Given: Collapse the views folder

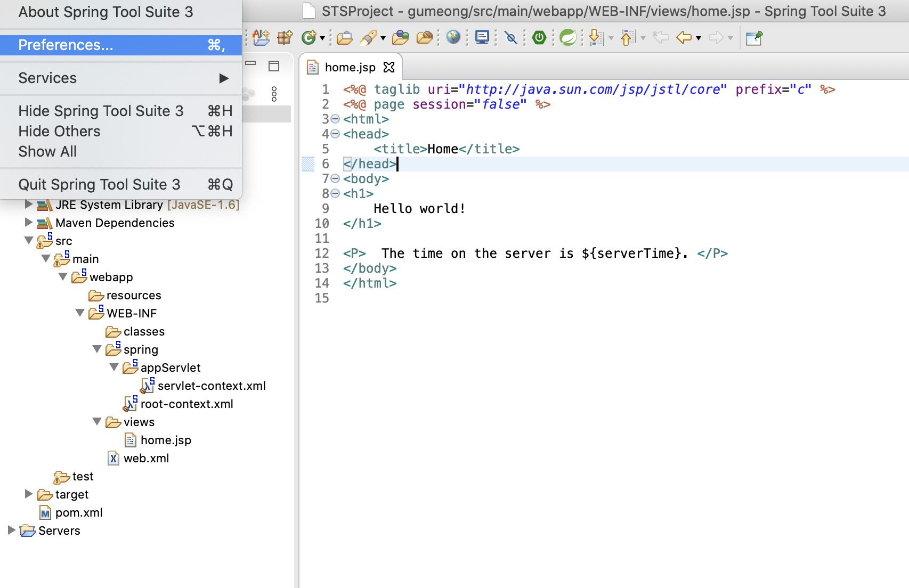Looking at the screenshot, I should point(97,421).
